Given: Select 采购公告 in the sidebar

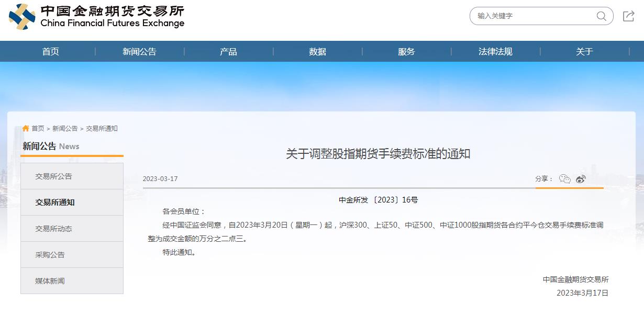Looking at the screenshot, I should click(x=50, y=255).
